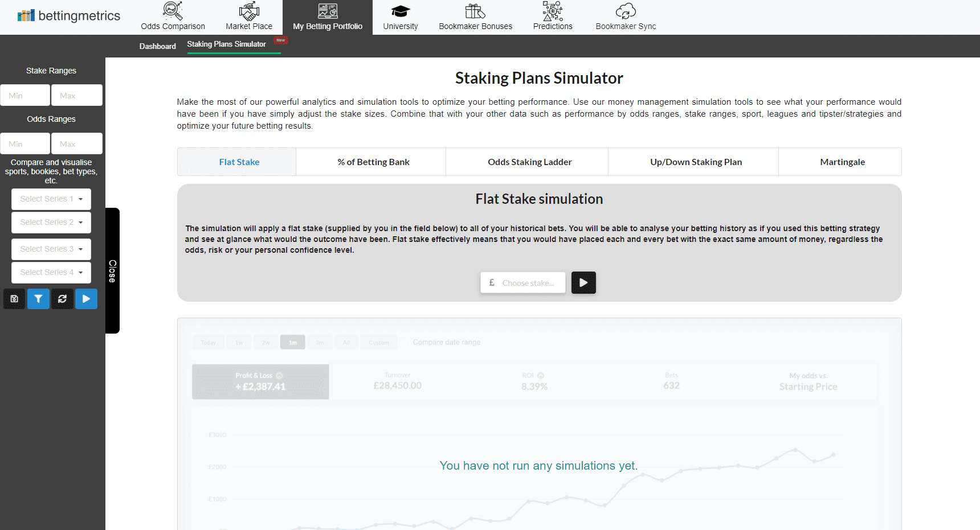
Task: Open Odds Comparison icon in the top navigation
Action: coord(173,11)
